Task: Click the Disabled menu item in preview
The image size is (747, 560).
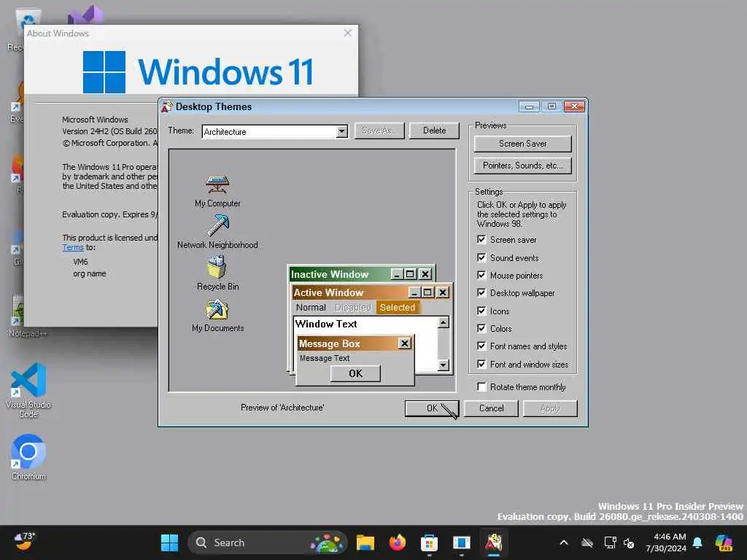Action: click(x=352, y=308)
